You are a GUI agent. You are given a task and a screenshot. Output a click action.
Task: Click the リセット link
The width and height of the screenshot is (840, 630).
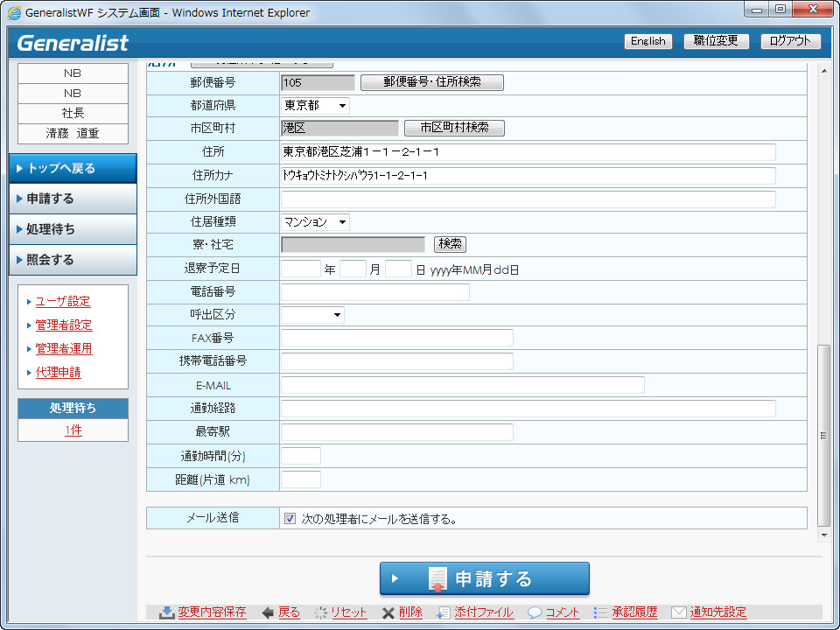[x=349, y=612]
